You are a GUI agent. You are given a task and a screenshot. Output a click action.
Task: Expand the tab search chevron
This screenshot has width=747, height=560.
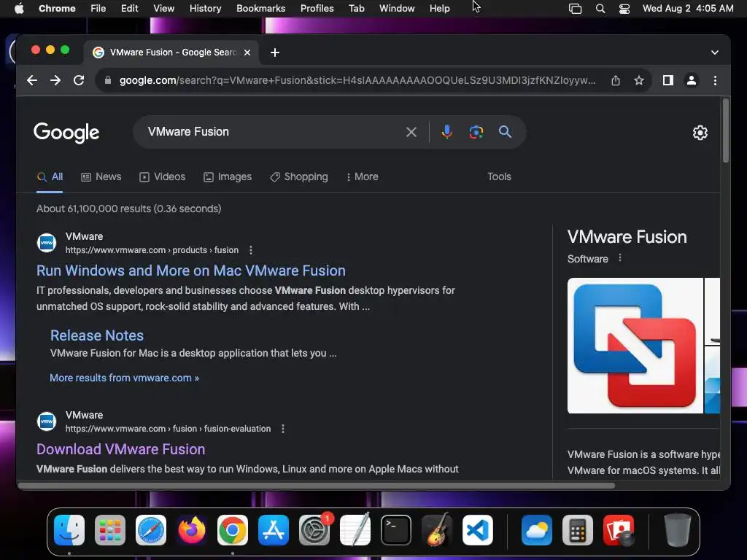(715, 52)
